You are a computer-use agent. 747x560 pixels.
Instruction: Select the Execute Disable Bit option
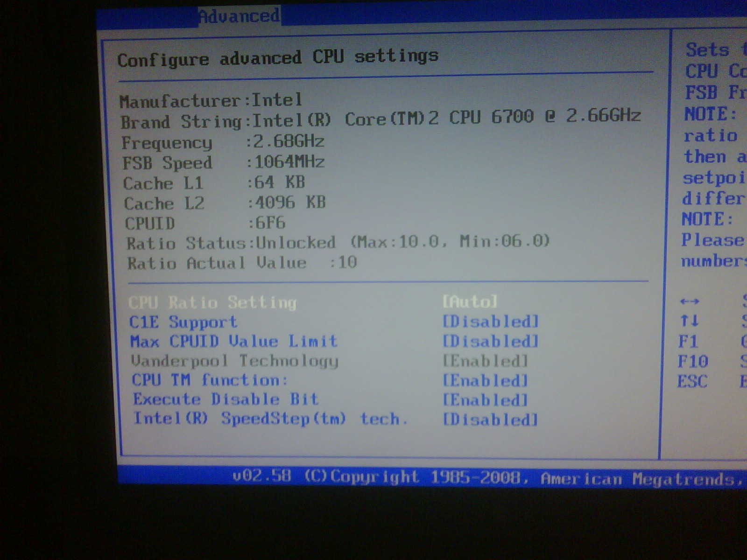tap(226, 399)
